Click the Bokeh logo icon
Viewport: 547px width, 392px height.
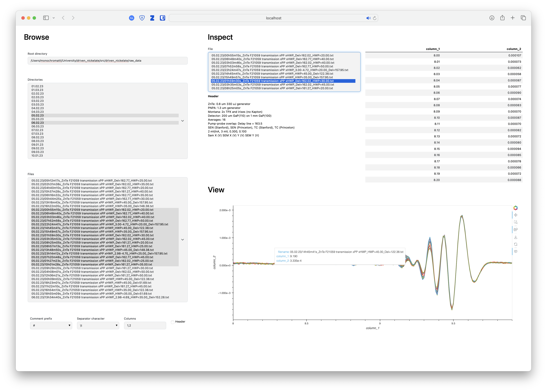tap(515, 208)
